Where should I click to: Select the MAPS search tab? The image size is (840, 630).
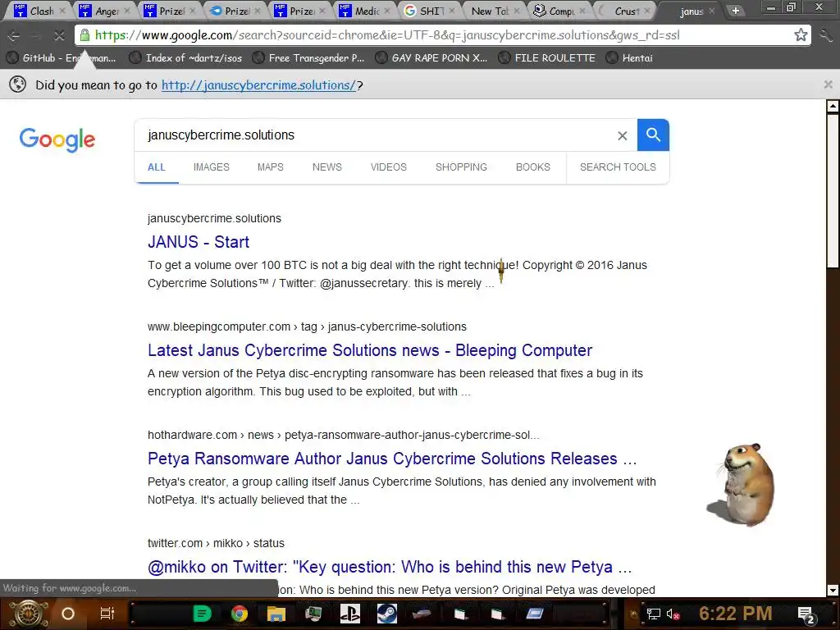point(270,167)
